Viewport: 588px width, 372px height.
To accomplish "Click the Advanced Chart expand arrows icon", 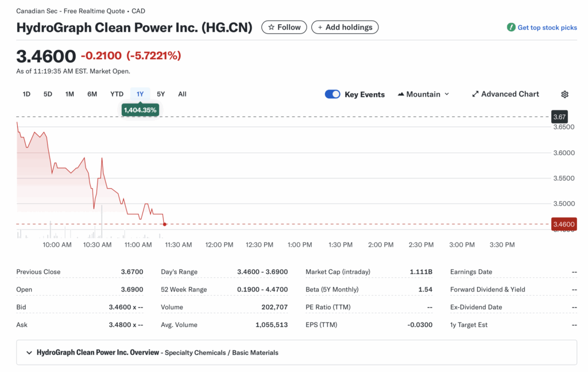I will pos(475,94).
